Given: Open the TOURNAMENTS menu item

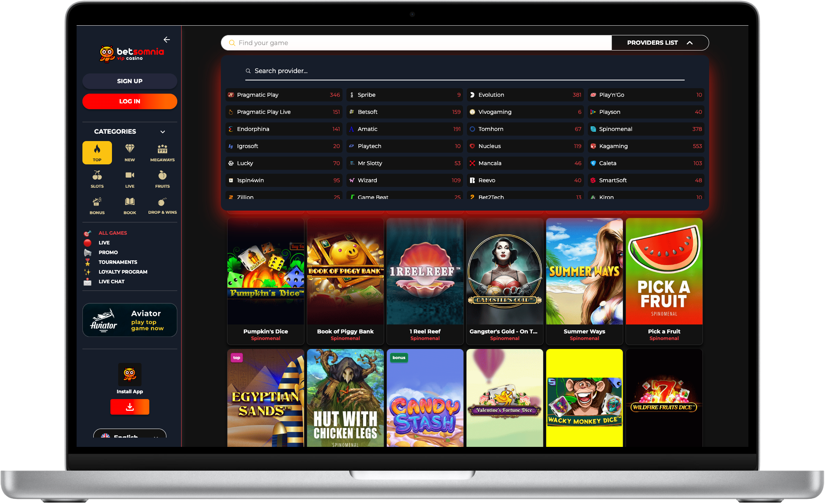Looking at the screenshot, I should pyautogui.click(x=117, y=262).
